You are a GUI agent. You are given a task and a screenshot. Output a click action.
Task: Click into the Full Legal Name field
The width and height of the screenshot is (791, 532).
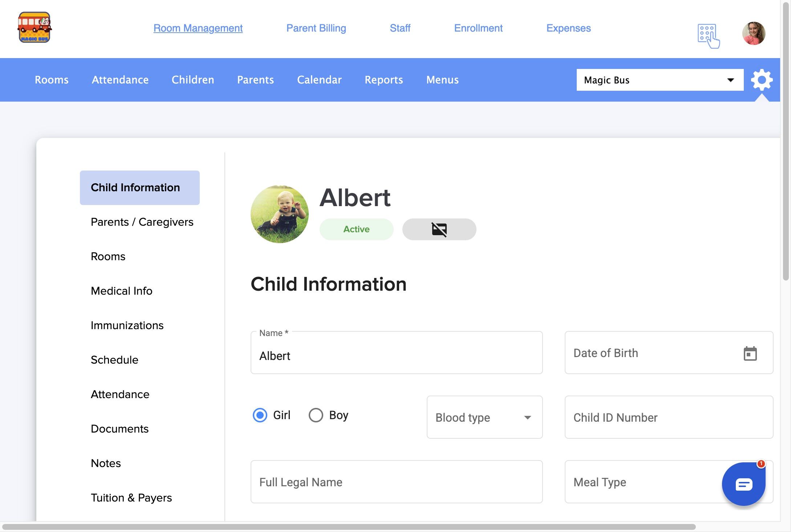pyautogui.click(x=396, y=482)
